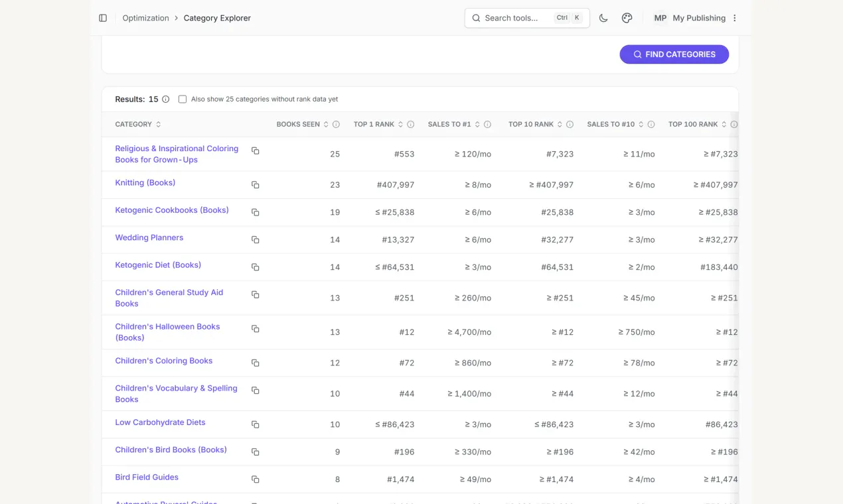843x504 pixels.
Task: Select Category Explorer breadcrumb
Action: pyautogui.click(x=217, y=18)
